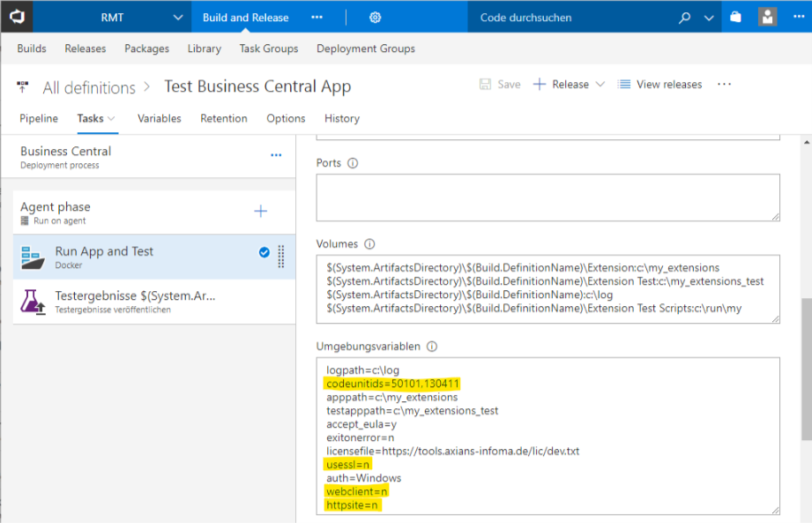This screenshot has height=523, width=812.
Task: Expand the Release dropdown chevron
Action: coord(600,85)
